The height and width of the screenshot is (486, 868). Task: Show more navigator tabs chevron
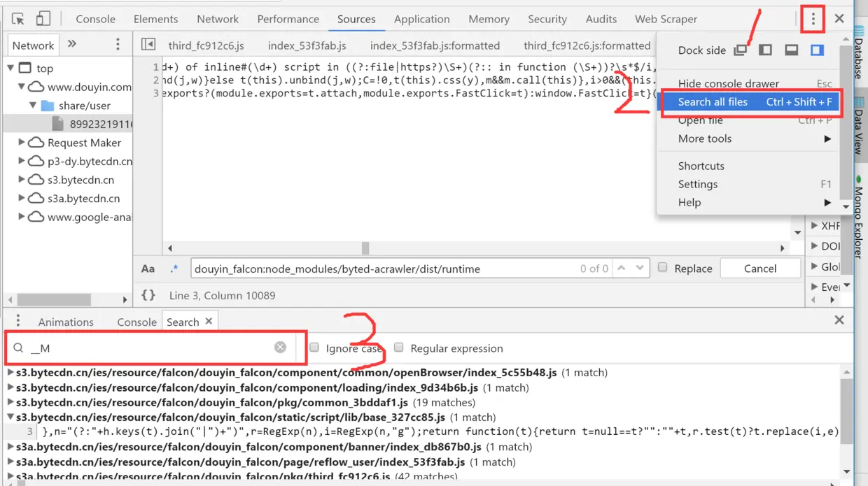(71, 44)
